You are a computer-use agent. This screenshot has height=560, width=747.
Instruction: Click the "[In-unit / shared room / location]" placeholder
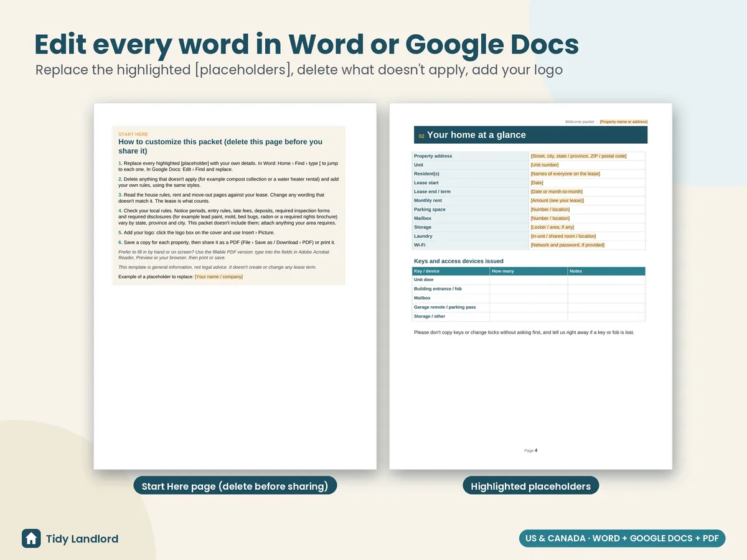point(563,236)
